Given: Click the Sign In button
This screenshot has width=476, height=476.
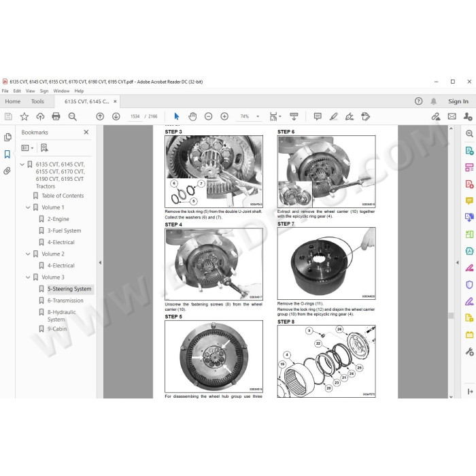Looking at the screenshot, I should 458,101.
